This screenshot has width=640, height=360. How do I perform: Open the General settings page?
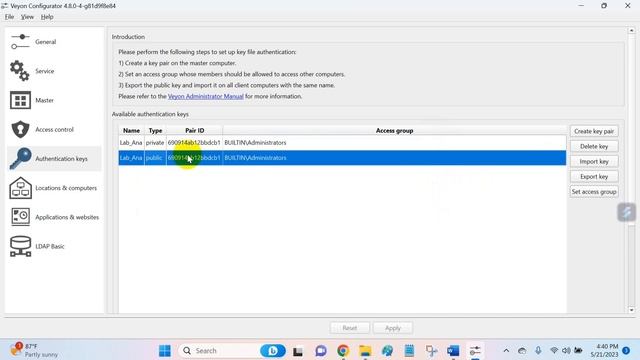pos(54,42)
